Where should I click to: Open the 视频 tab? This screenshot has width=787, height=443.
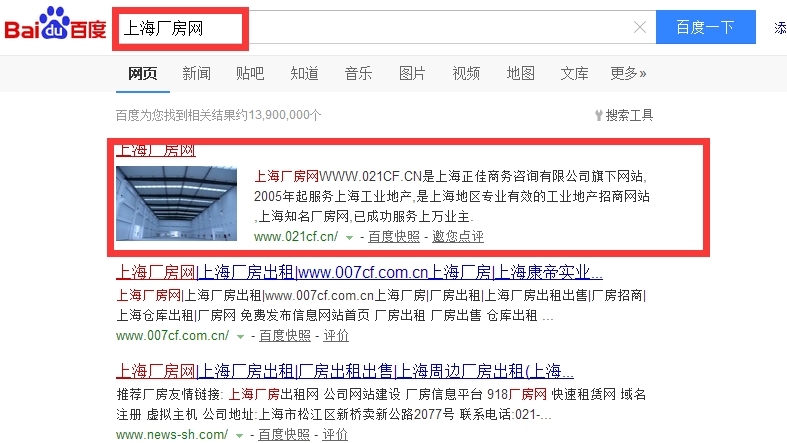[466, 74]
